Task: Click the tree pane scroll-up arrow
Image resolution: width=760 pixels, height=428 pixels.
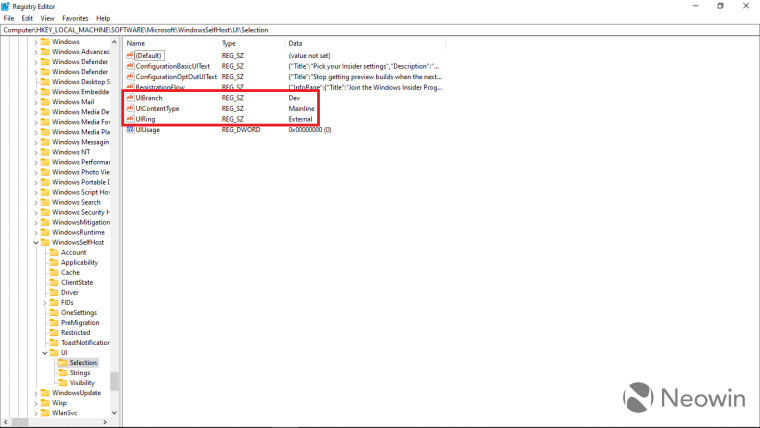Action: pos(114,42)
